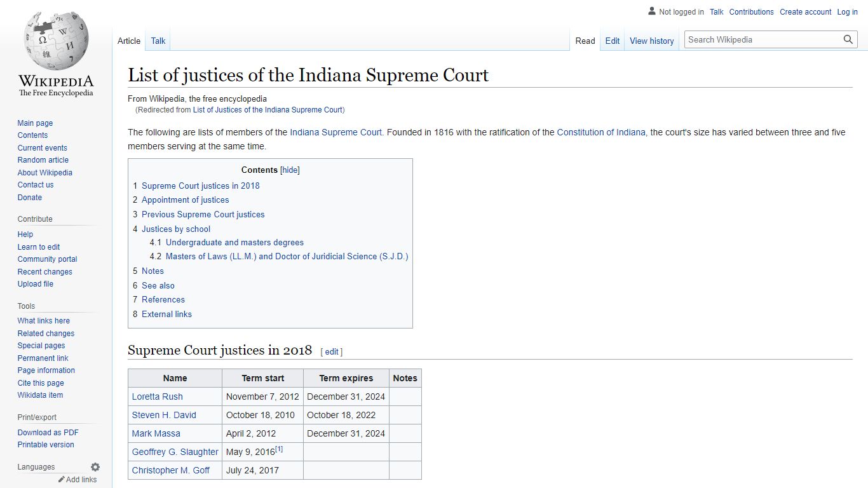This screenshot has height=488, width=868.
Task: Jump to Previous Supreme Court justices
Action: (203, 214)
